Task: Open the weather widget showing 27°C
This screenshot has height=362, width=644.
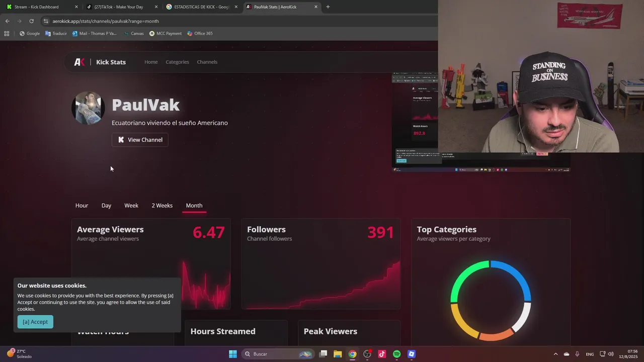Action: tap(20, 354)
